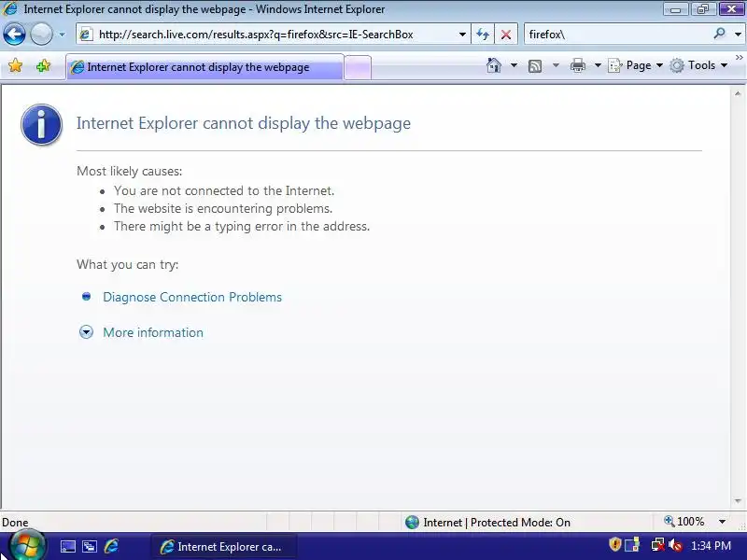
Task: Launch Internet Explorer from quick launch
Action: coord(111,546)
